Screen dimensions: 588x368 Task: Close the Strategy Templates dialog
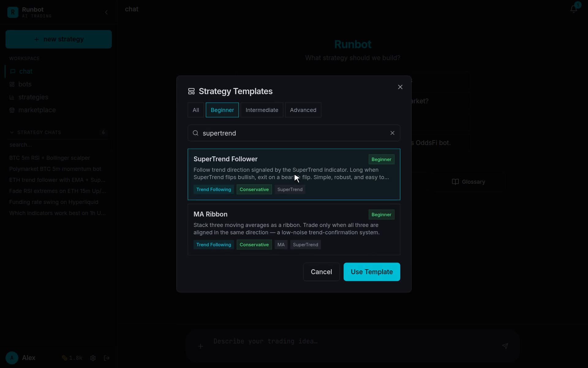400,87
